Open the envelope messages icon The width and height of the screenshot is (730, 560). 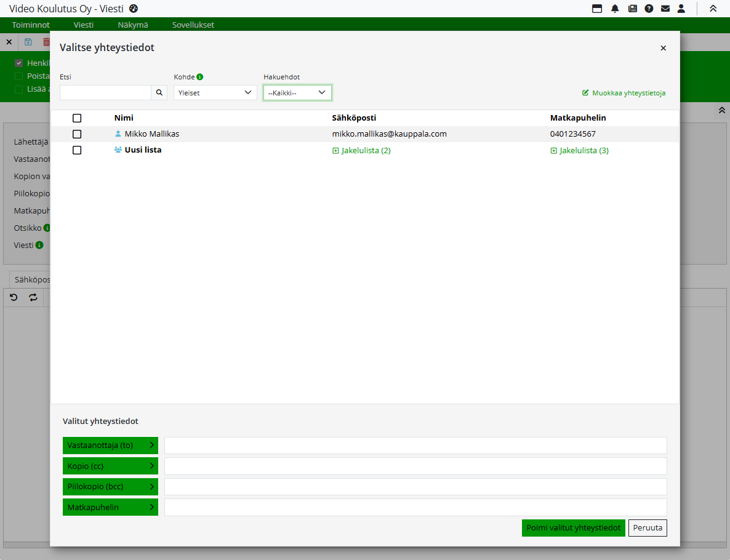pos(665,9)
